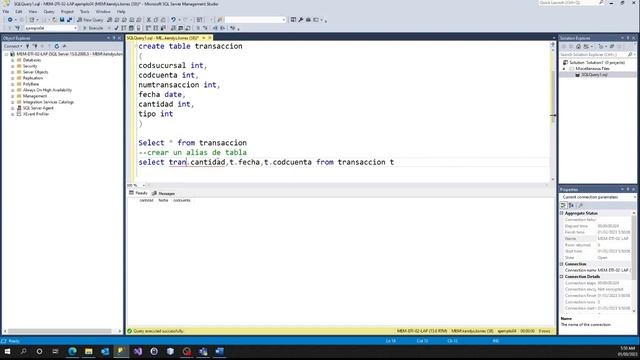This screenshot has width=640, height=360.
Task: Click the Home icon in Solution Explorer
Action: pos(578,47)
